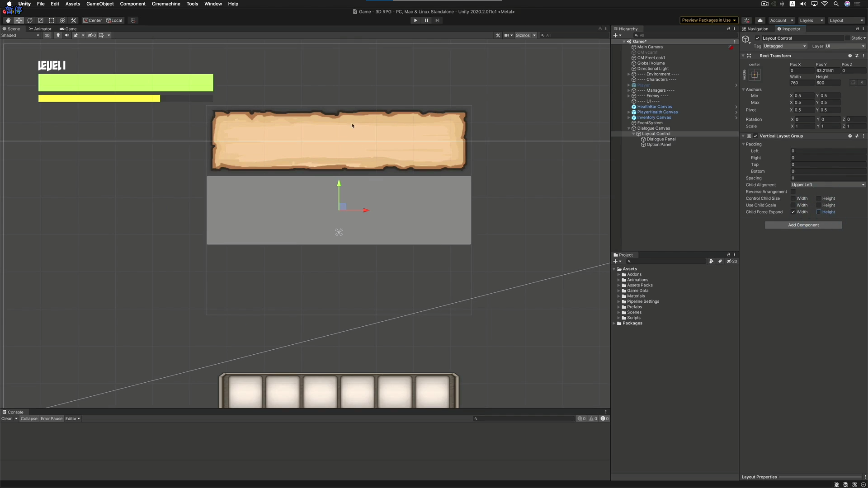This screenshot has height=488, width=868.
Task: Click Clear in the Console panel
Action: (x=6, y=419)
